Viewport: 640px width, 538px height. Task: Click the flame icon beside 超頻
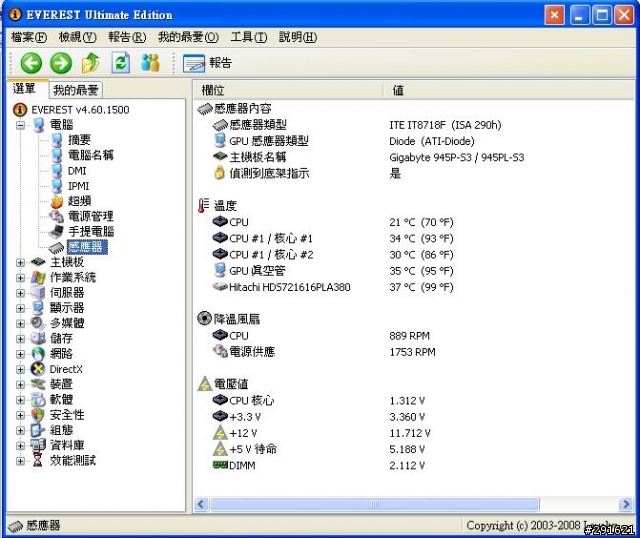(x=57, y=201)
